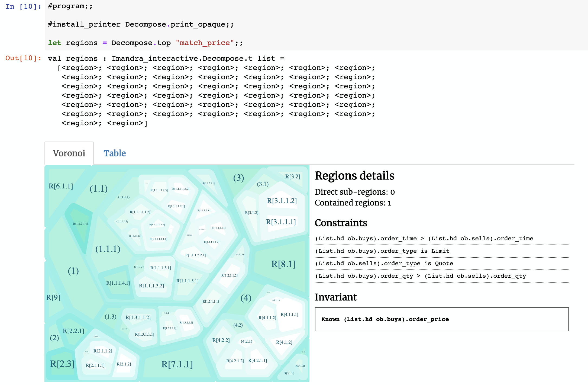This screenshot has width=588, height=385.
Task: Select the R[3.2] region cell
Action: tap(292, 177)
